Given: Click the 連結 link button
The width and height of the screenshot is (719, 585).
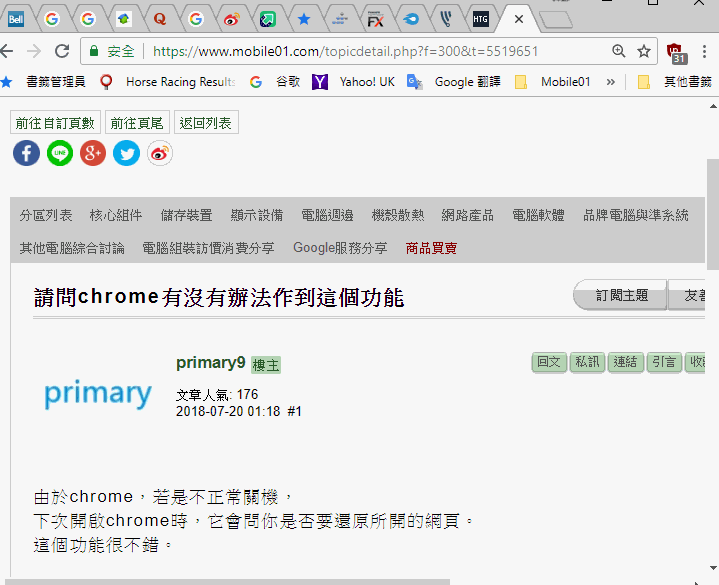Looking at the screenshot, I should click(625, 362).
